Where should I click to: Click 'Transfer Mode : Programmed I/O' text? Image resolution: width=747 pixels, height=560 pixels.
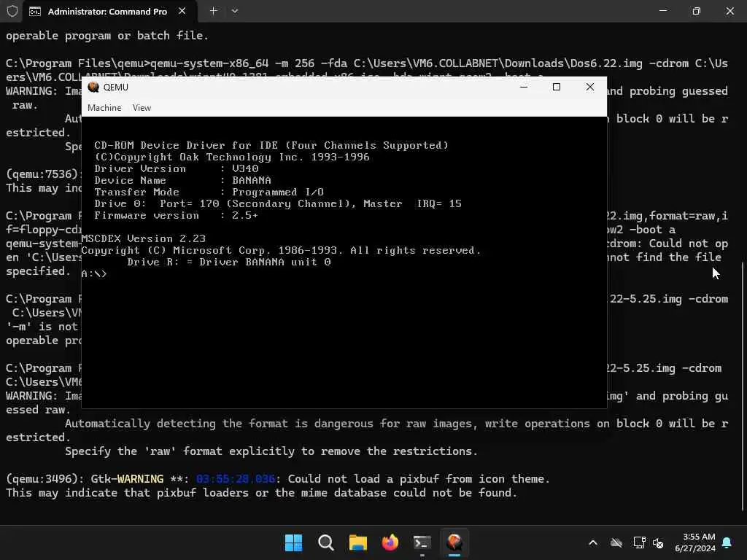point(209,192)
